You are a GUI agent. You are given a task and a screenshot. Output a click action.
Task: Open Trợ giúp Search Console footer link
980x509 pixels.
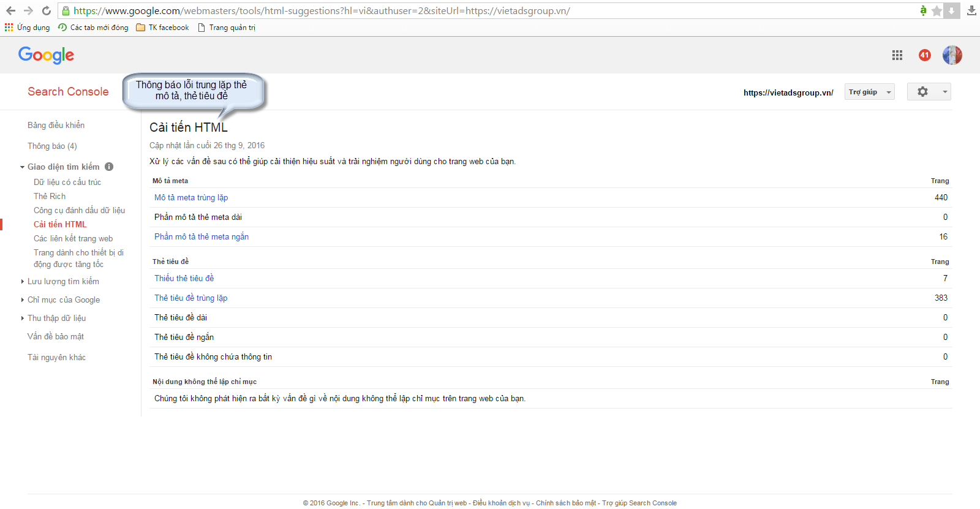pos(639,503)
